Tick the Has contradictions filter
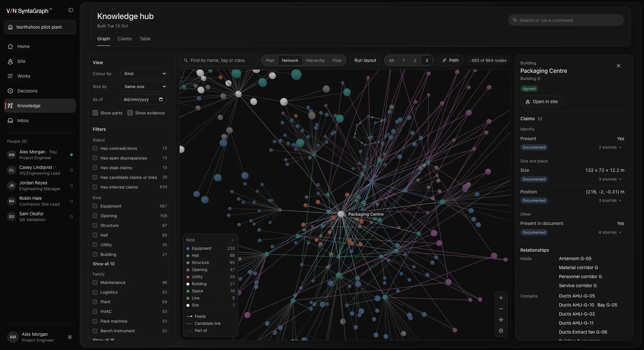Viewport: 644px width, 350px height. [95, 148]
